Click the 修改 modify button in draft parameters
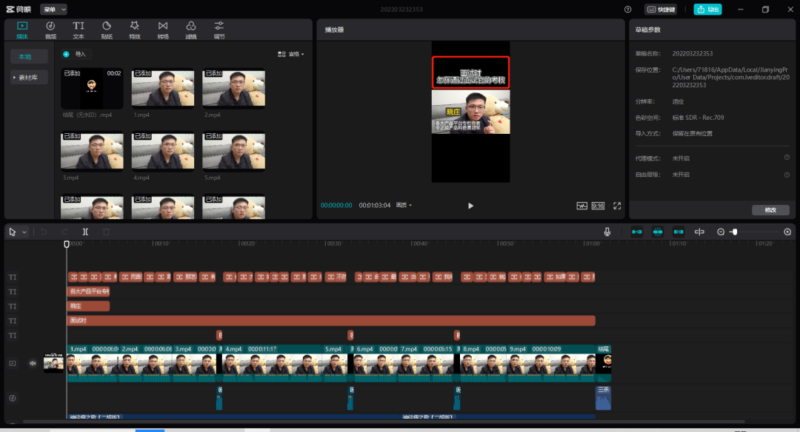800x432 pixels. point(769,210)
